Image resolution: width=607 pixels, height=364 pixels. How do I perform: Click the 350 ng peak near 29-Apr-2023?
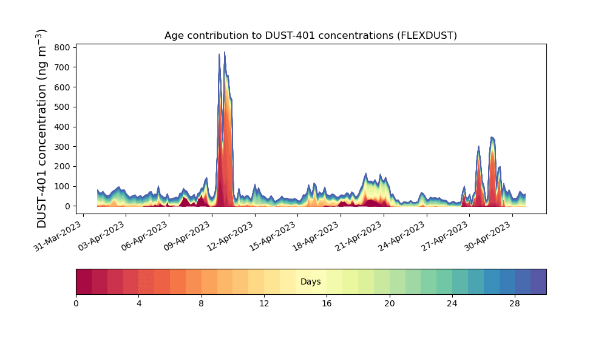(x=492, y=138)
